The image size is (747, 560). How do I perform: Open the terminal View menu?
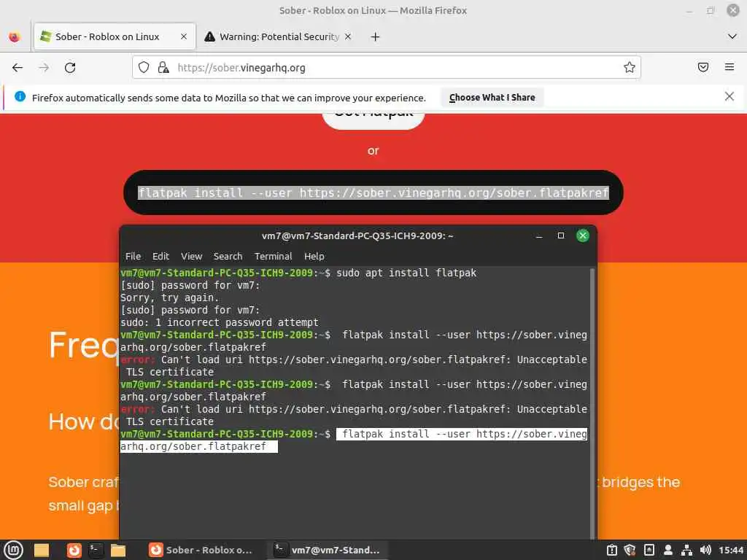(192, 256)
